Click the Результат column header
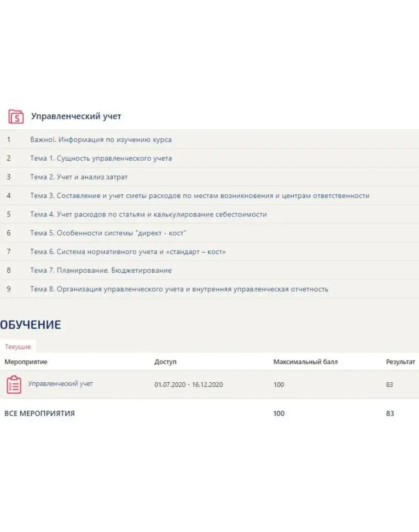Screen dimensions: 419x532 (400, 362)
